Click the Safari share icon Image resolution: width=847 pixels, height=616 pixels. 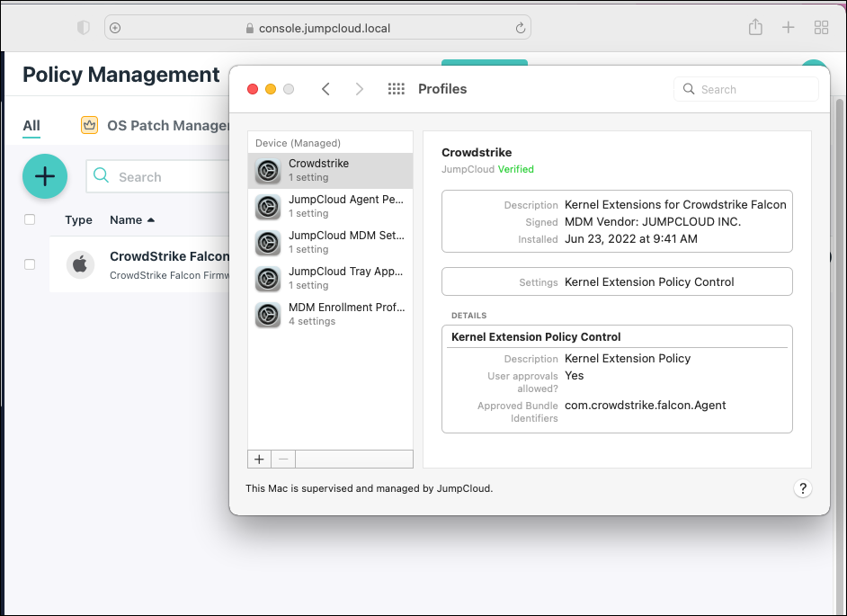pos(755,28)
